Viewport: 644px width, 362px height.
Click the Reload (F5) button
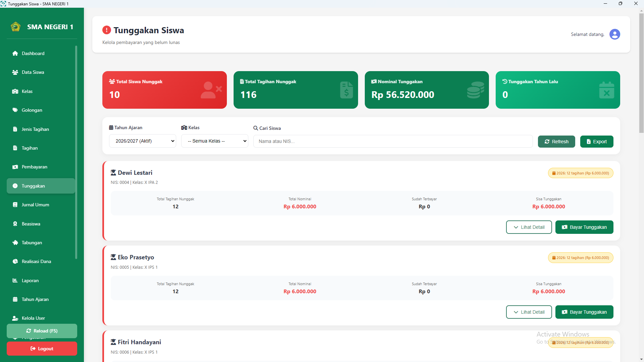click(x=42, y=331)
